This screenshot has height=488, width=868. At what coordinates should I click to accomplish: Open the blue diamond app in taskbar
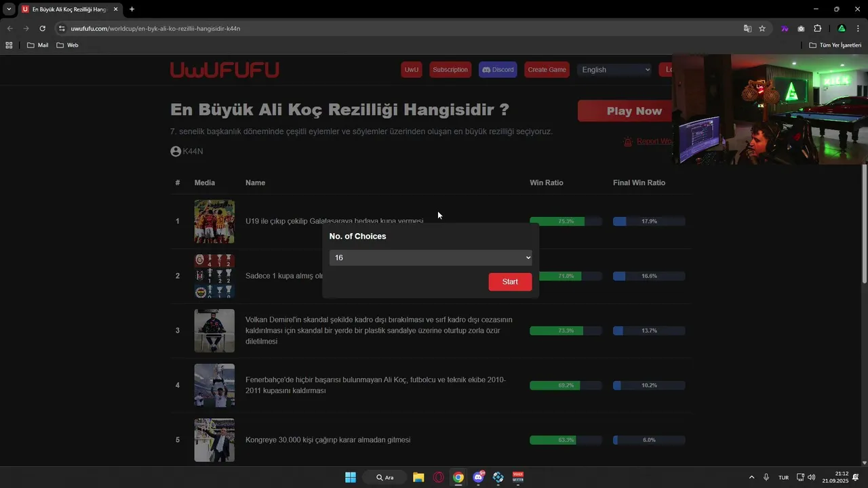point(498,477)
